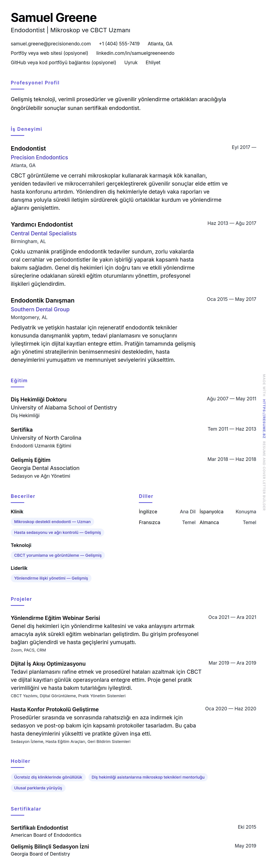The height and width of the screenshot is (868, 267).
Task: Click the GitHub veya kod portföyü bağlantısı text
Action: (x=63, y=63)
